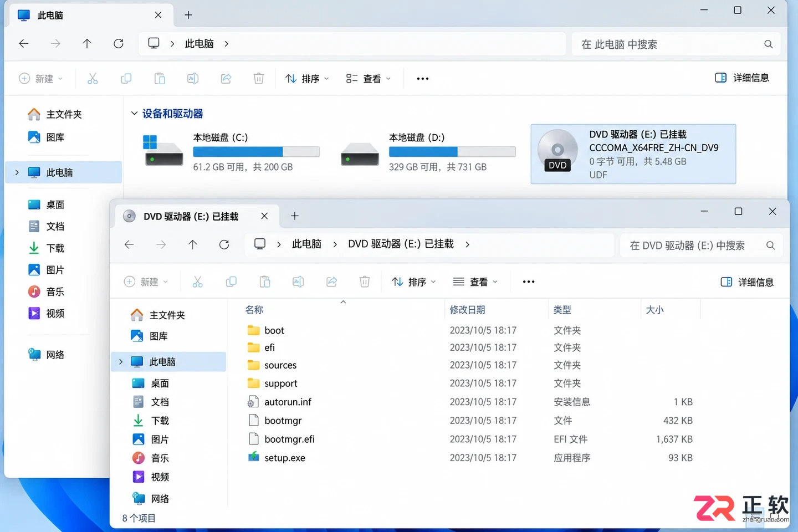The width and height of the screenshot is (798, 532).
Task: Go up one level in 此电脑 window
Action: [87, 44]
